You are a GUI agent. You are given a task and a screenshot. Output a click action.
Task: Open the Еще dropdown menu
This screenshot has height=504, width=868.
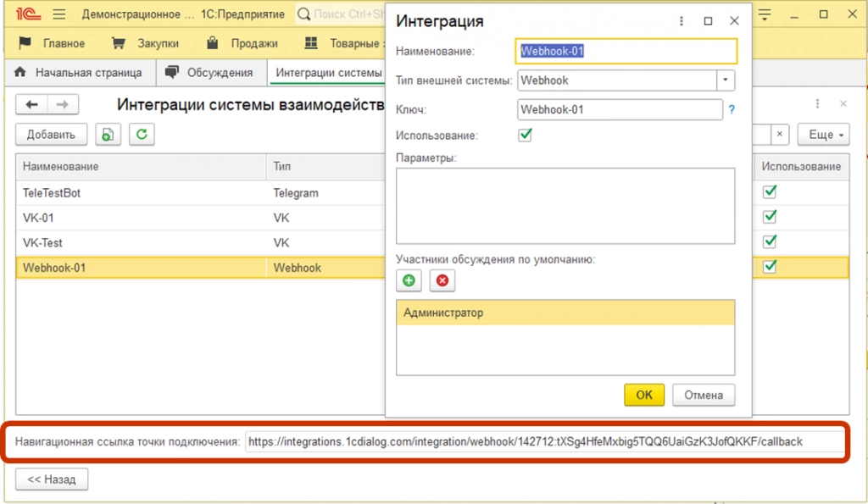(823, 135)
